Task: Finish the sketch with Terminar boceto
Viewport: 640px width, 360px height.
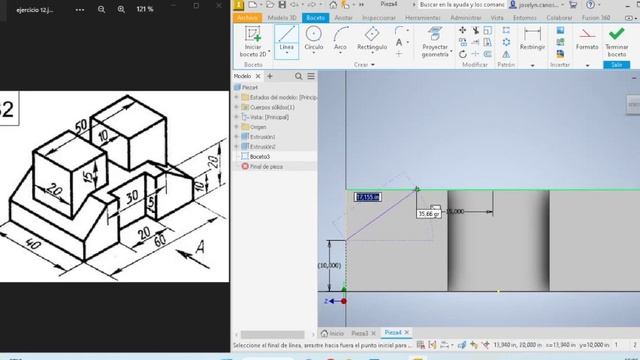Action: click(616, 42)
